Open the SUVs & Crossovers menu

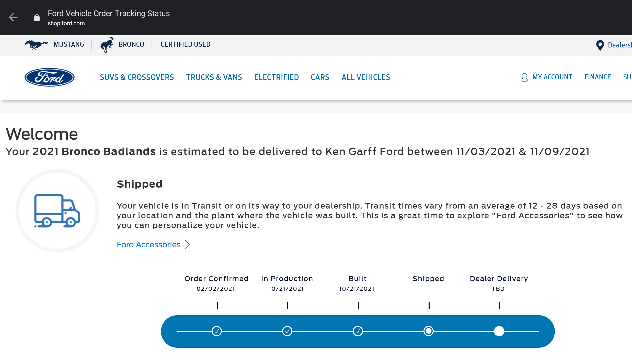[x=137, y=77]
